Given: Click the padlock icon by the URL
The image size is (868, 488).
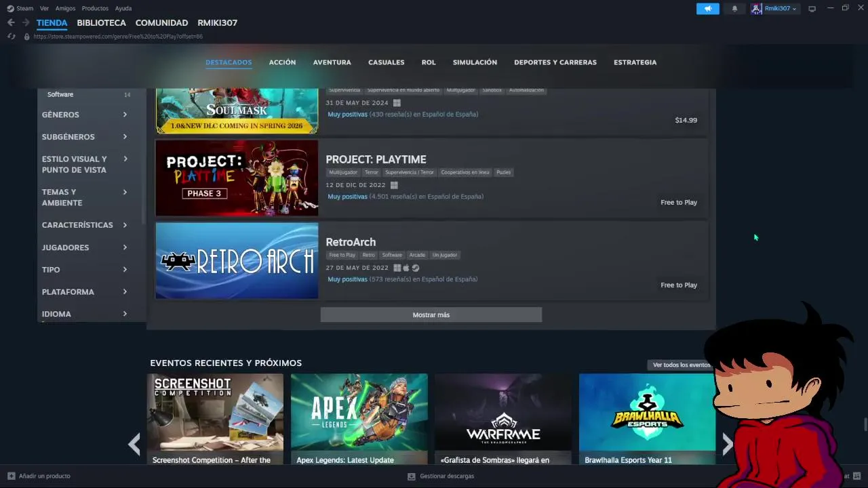Looking at the screenshot, I should (x=27, y=37).
